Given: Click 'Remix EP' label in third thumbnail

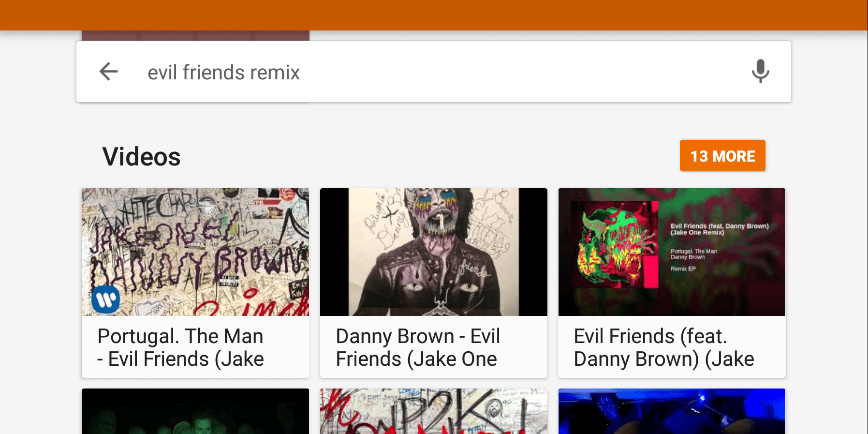Looking at the screenshot, I should coord(683,269).
